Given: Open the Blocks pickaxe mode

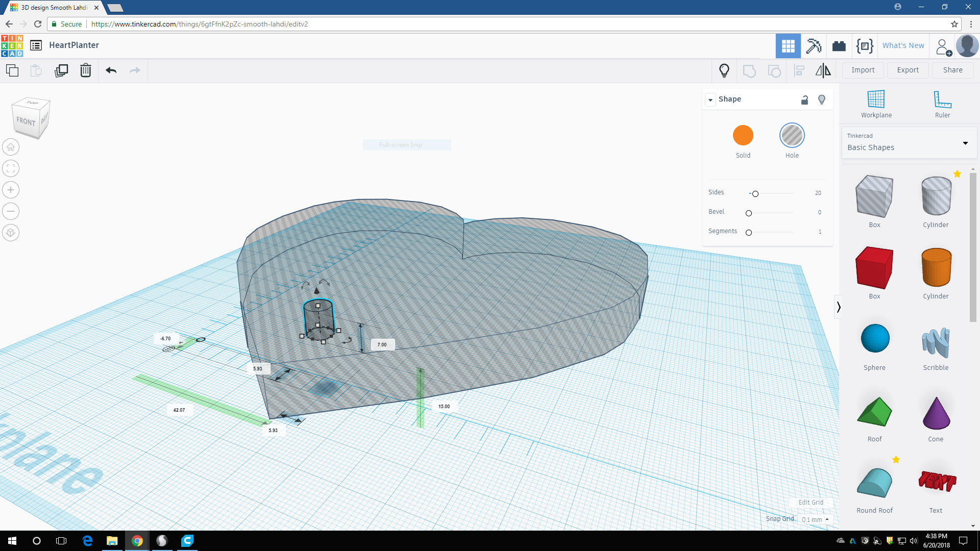Looking at the screenshot, I should (x=814, y=46).
